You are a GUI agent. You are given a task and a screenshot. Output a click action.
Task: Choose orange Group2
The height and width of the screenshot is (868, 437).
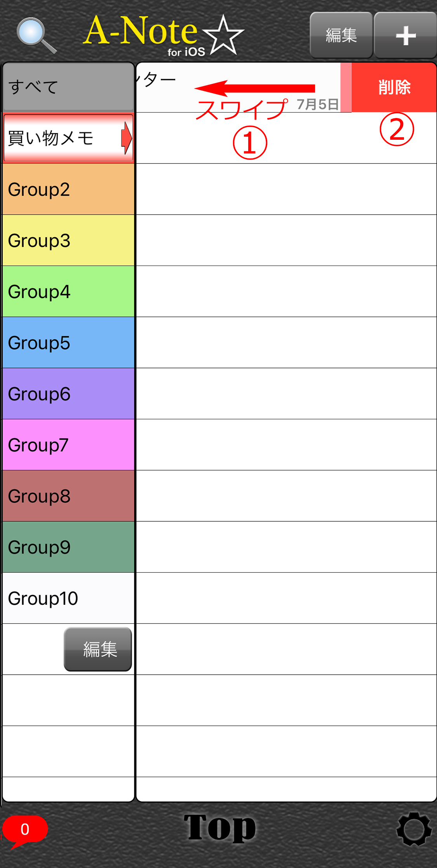point(68,189)
